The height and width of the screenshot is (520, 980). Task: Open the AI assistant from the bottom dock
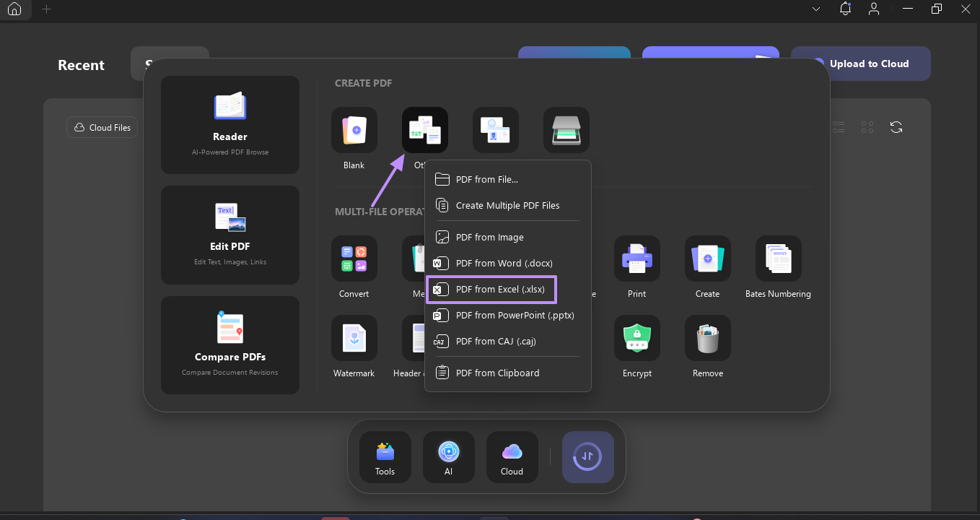[x=448, y=456]
